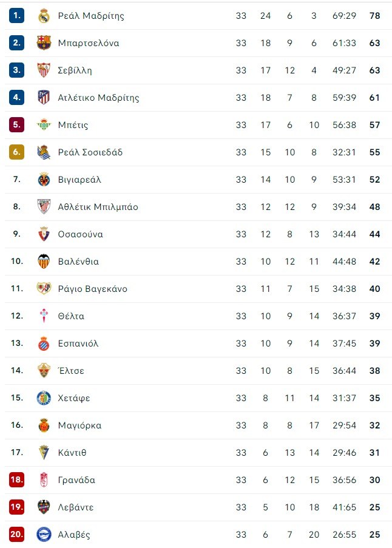Click the Ράγιο Βαγεκάνο team name
392x548 pixels.
point(93,289)
